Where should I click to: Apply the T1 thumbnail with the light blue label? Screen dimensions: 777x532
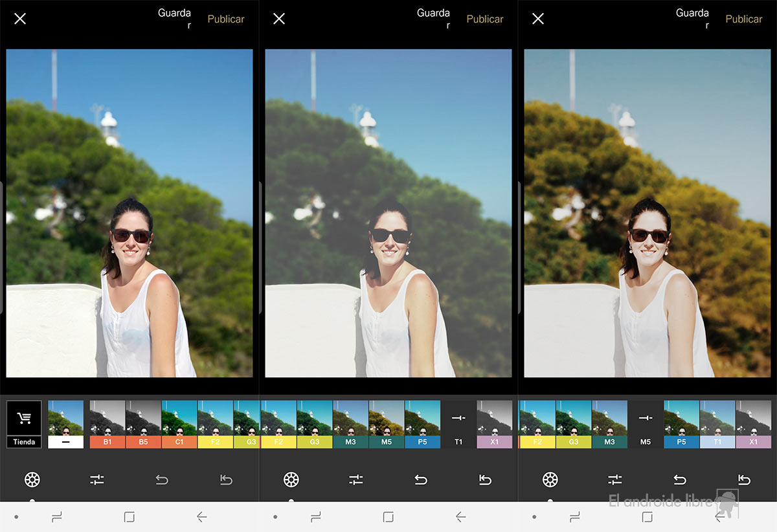[x=717, y=425]
